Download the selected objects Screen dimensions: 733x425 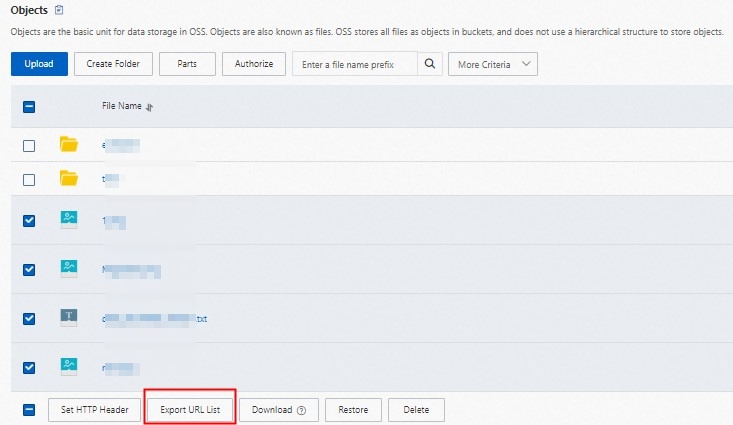pyautogui.click(x=279, y=410)
